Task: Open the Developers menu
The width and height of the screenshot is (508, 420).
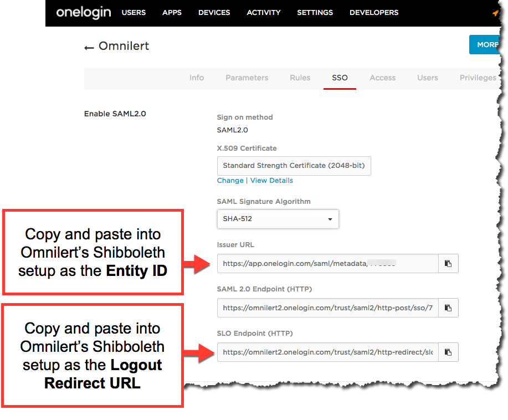Action: click(374, 13)
